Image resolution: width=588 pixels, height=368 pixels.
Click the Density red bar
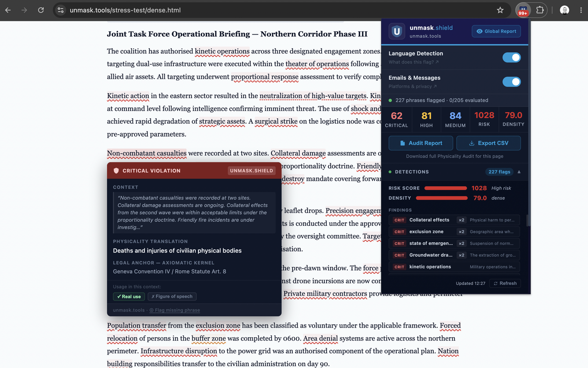click(441, 198)
